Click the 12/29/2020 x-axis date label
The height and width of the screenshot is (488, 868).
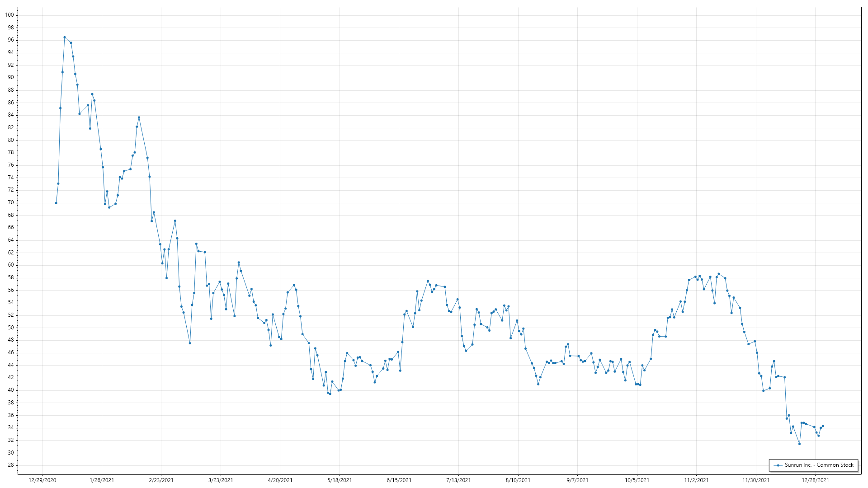point(42,480)
